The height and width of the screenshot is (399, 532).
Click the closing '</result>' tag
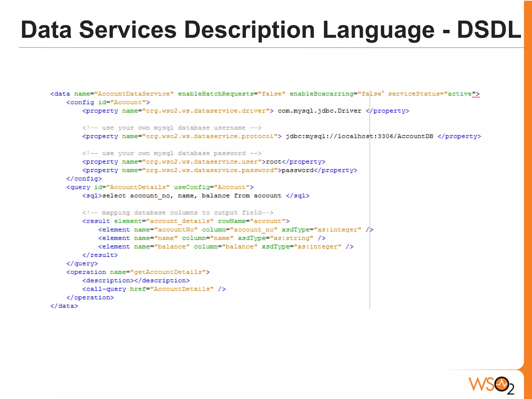click(100, 255)
